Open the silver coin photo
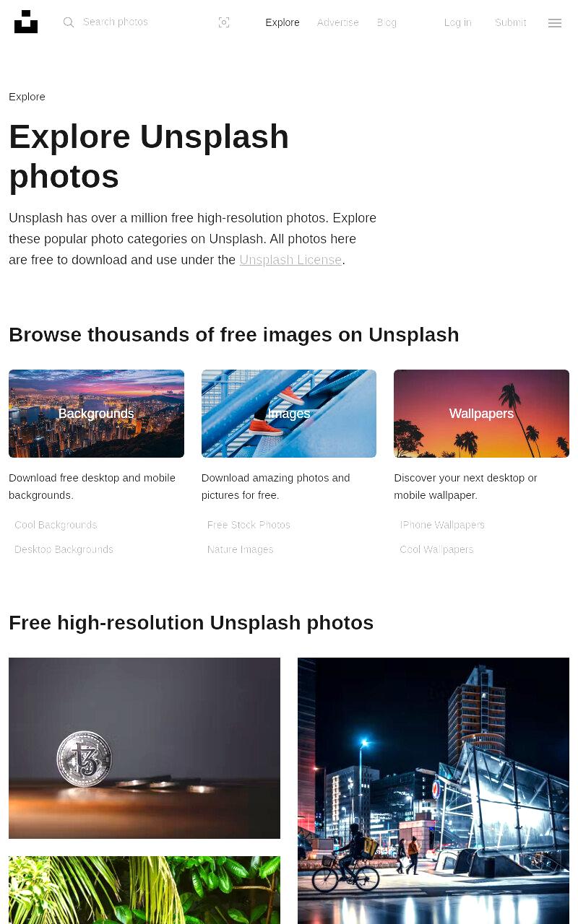 (144, 748)
